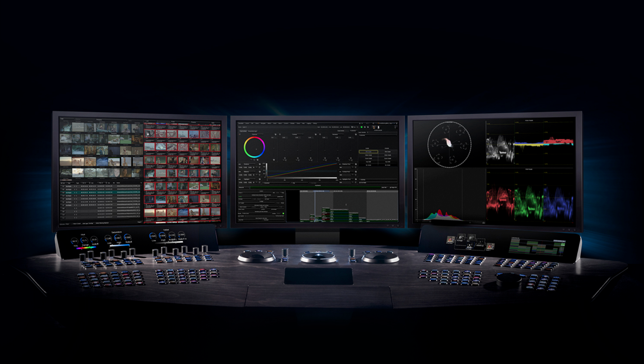Open the Saturation dropdown selector
644x364 pixels.
coord(341,134)
